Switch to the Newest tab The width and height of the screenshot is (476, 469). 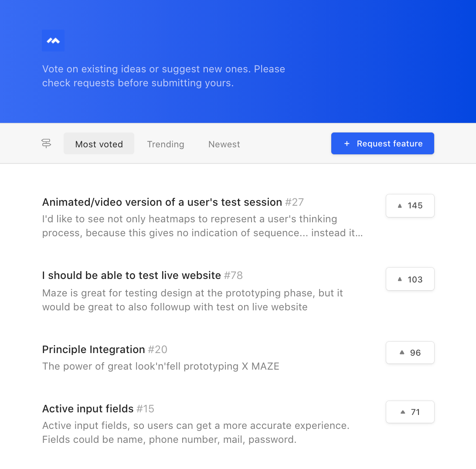coord(224,144)
